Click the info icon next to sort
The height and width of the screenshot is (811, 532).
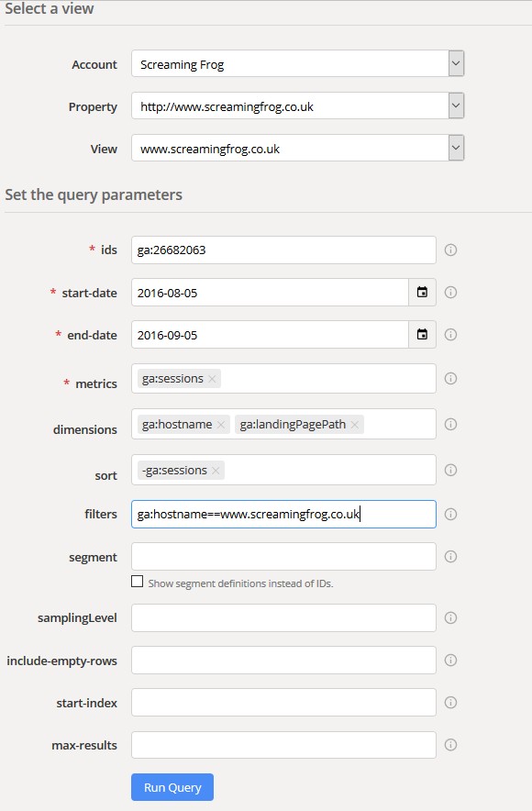click(x=451, y=470)
